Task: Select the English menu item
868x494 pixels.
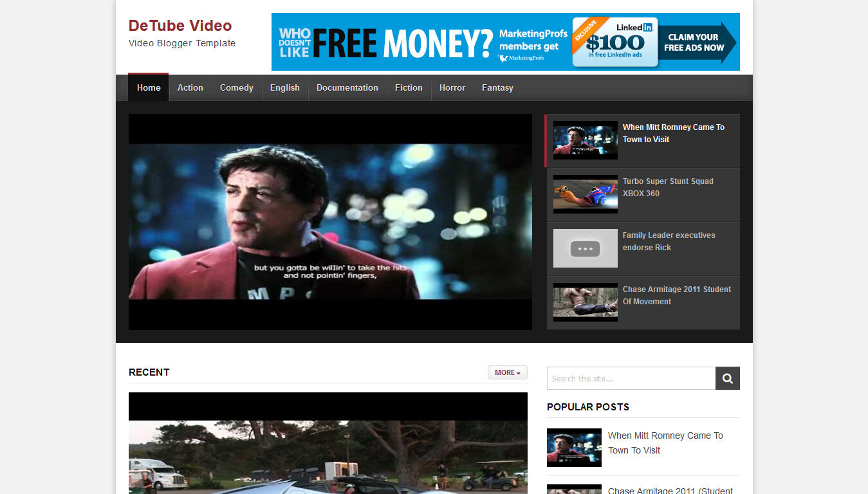Action: click(x=285, y=87)
